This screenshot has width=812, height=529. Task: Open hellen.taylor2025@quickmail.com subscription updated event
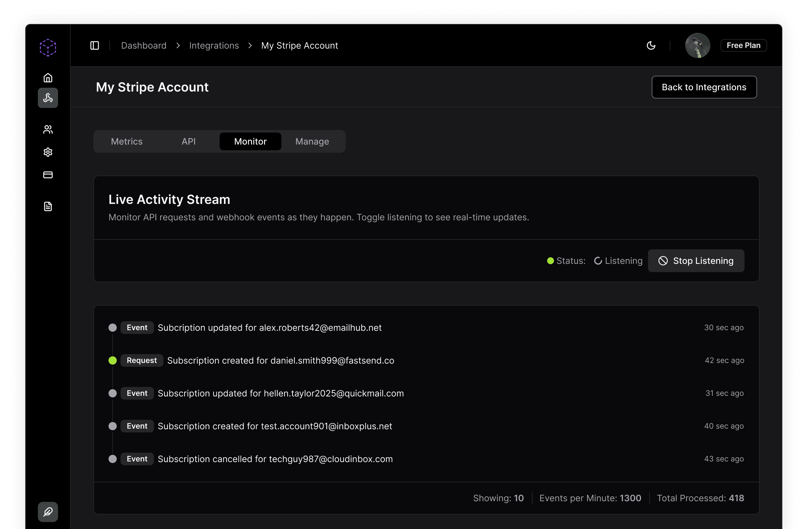pyautogui.click(x=426, y=393)
